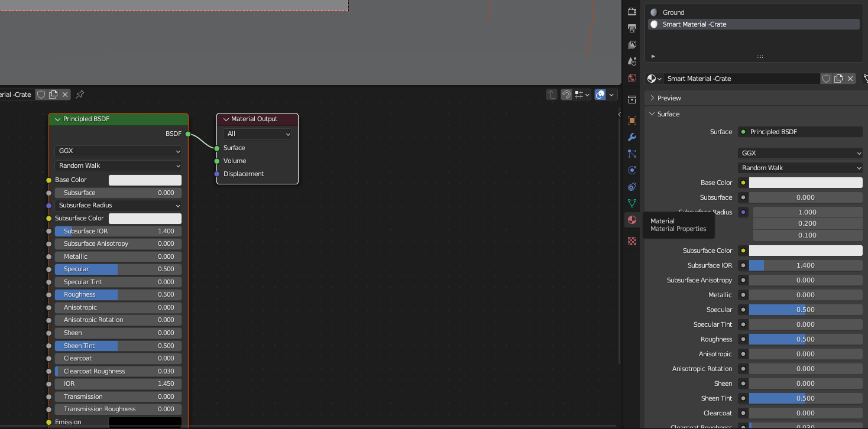Open the World Properties tab
The width and height of the screenshot is (868, 429).
point(632,78)
